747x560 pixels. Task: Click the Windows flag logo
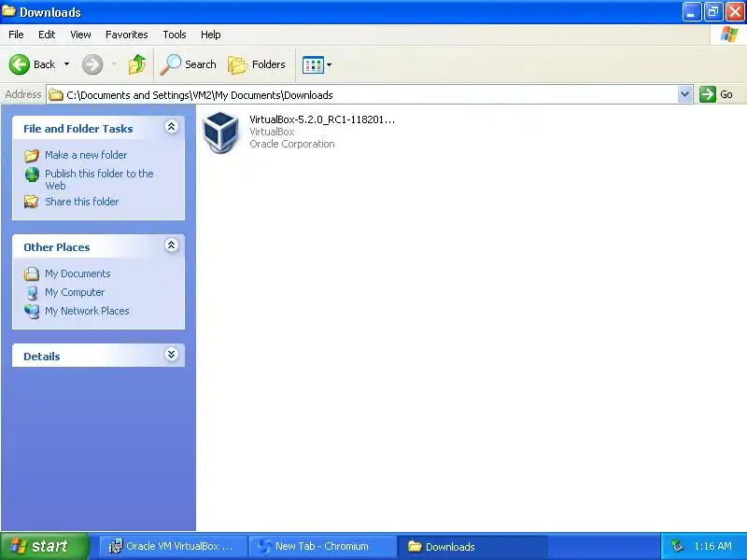(729, 35)
